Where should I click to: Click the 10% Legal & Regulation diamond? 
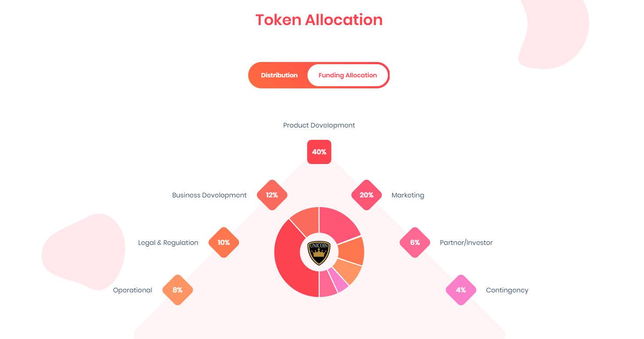(224, 242)
